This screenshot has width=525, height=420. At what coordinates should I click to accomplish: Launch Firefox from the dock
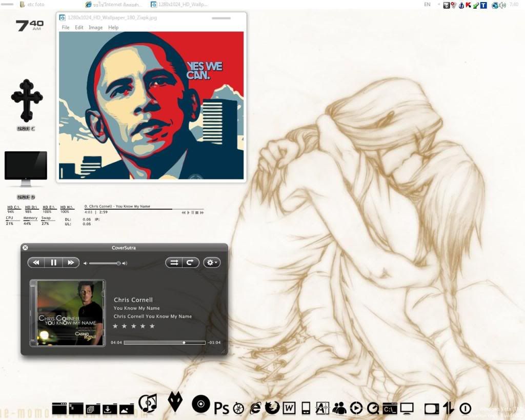click(272, 408)
